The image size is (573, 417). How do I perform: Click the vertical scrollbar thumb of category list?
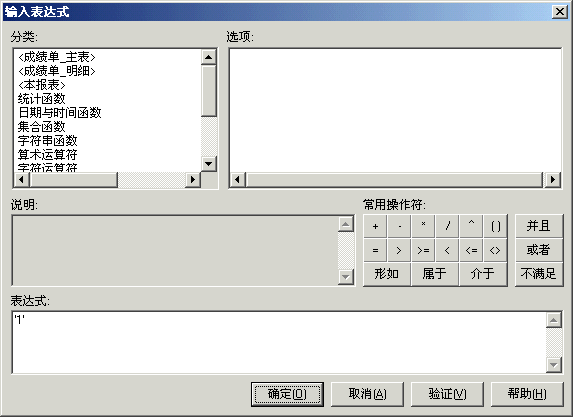coord(209,91)
